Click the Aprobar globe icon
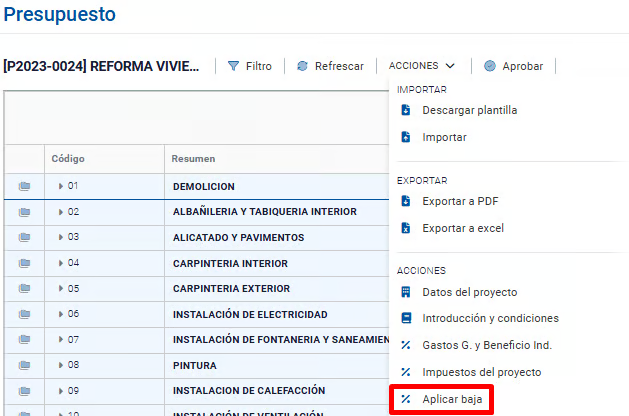The width and height of the screenshot is (629, 416). click(489, 66)
